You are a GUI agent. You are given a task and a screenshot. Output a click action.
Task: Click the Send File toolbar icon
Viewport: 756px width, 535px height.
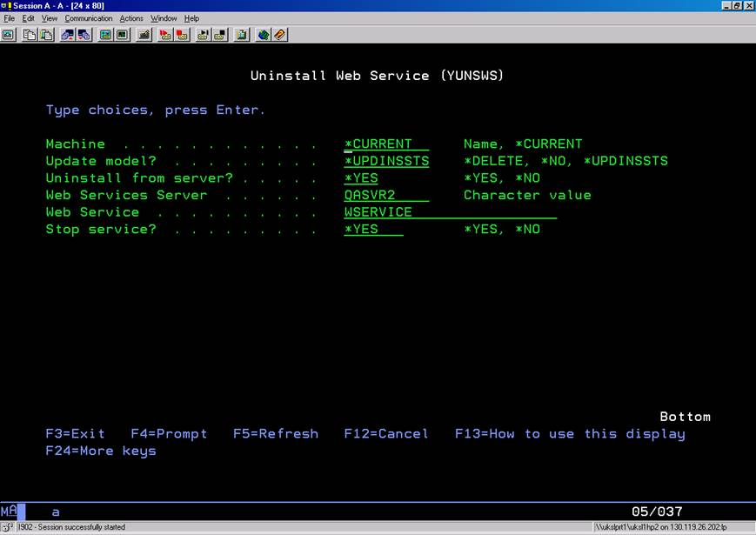coord(68,35)
